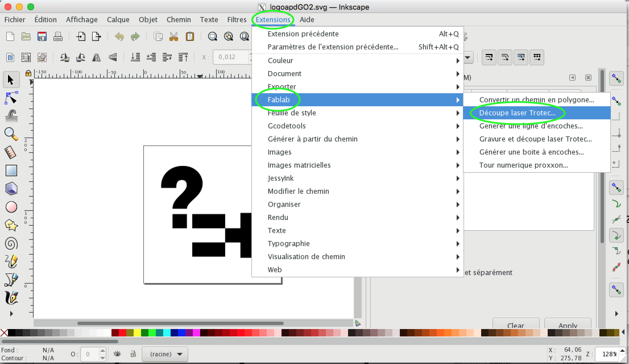Screen dimensions: 629x364
Task: Select the Star polygon tool
Action: 11,225
